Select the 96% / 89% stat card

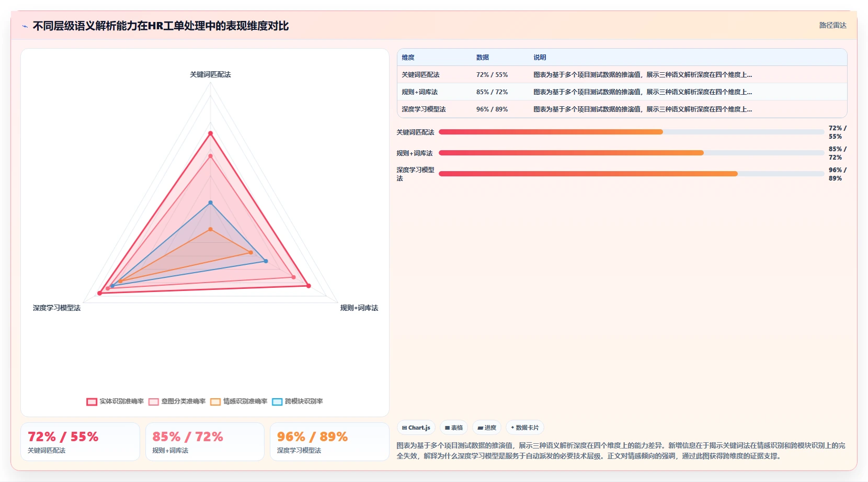click(329, 442)
